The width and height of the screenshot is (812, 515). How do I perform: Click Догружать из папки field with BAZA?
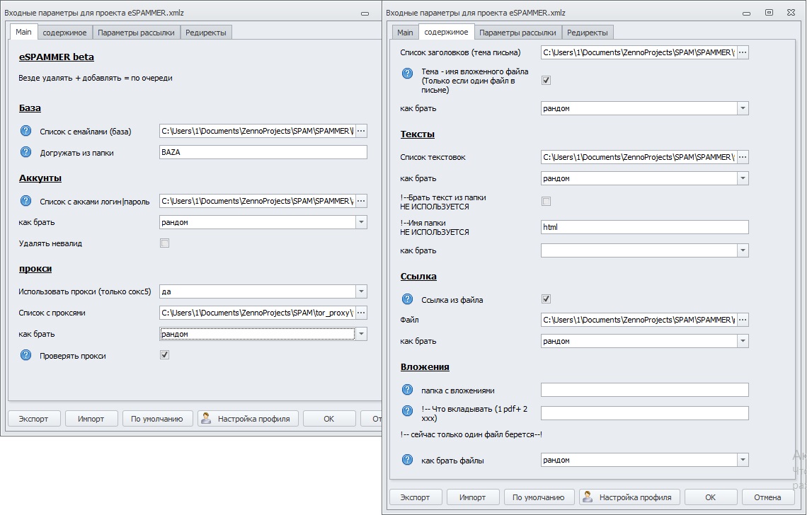tap(263, 152)
